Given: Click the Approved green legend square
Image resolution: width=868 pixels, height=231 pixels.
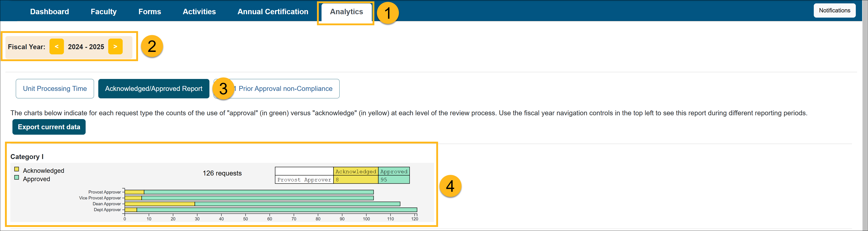Looking at the screenshot, I should tap(16, 178).
